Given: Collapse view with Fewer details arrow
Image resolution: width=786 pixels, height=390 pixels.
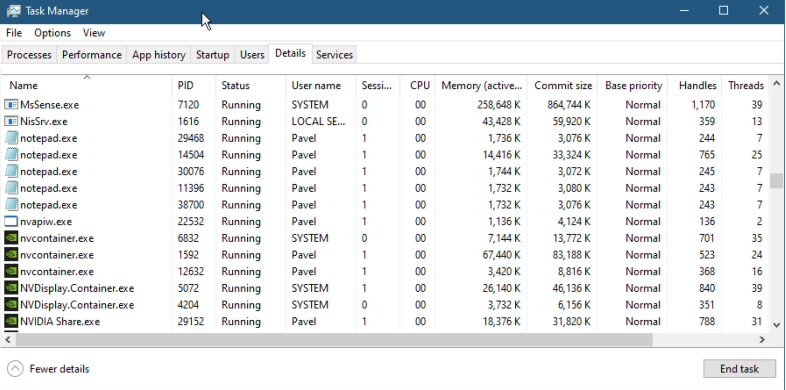Looking at the screenshot, I should [x=16, y=369].
